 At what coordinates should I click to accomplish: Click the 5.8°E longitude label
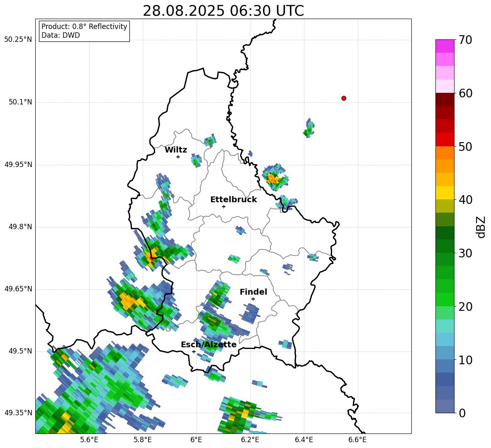coord(143,440)
